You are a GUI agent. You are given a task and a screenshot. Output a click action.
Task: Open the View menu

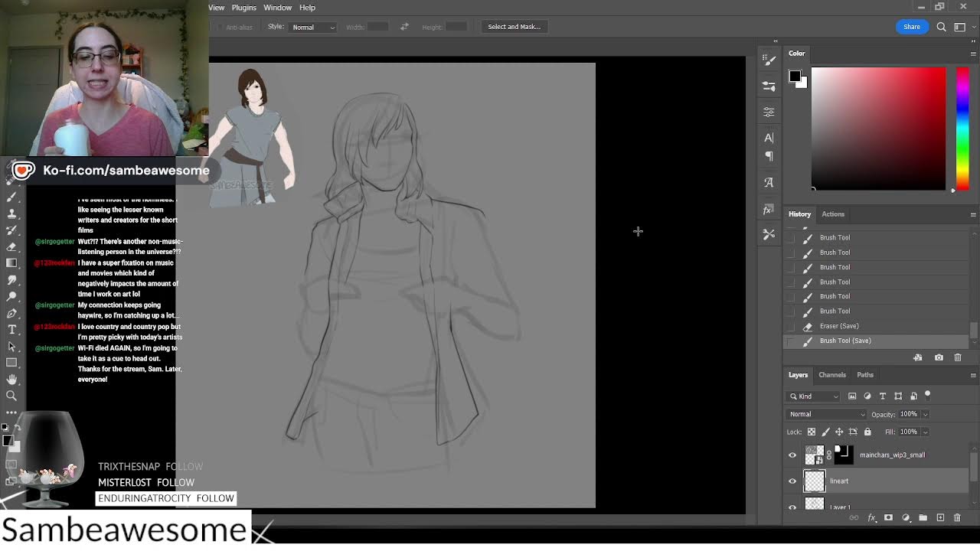click(x=217, y=8)
